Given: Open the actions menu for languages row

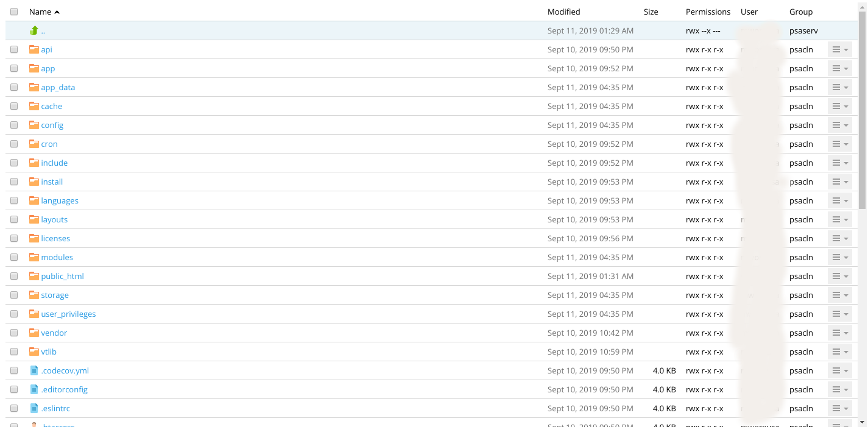Looking at the screenshot, I should coord(839,200).
